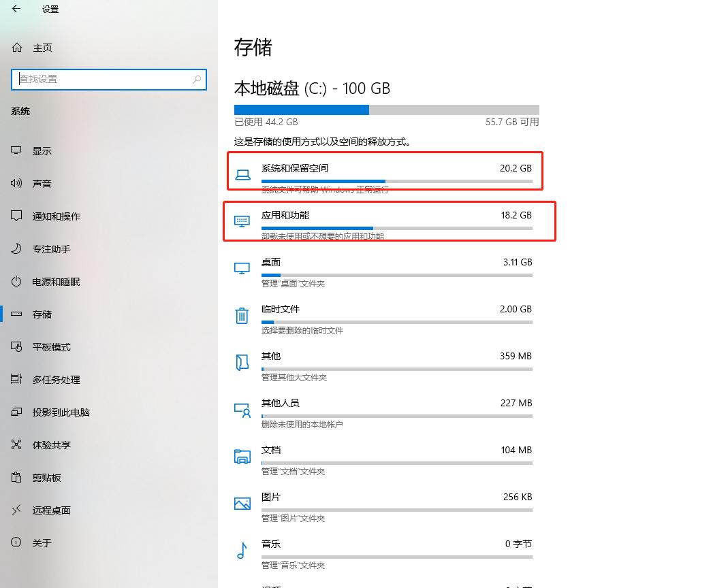The image size is (728, 588).
Task: Select the 专注助手 moon icon
Action: (16, 248)
